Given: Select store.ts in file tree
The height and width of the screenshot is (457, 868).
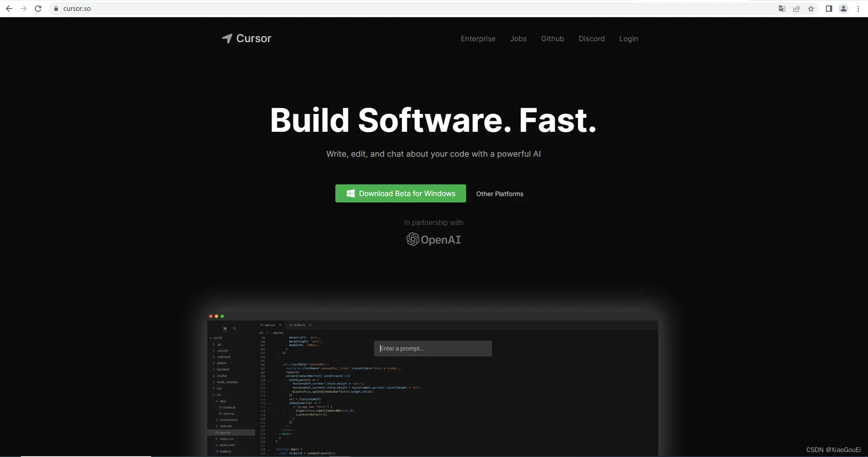Looking at the screenshot, I should click(x=226, y=414).
